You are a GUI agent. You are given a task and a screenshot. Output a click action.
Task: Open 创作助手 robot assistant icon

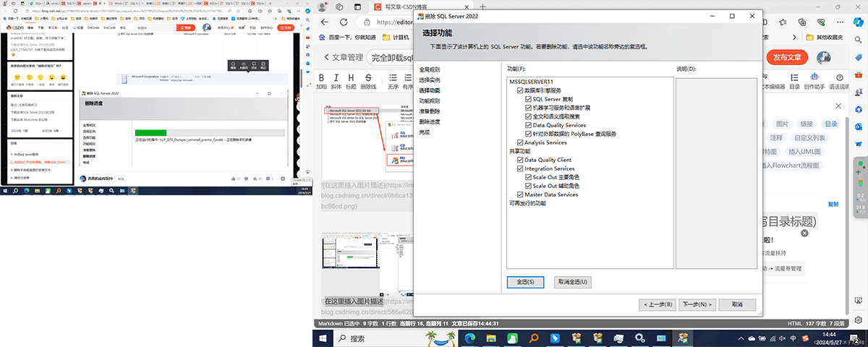[x=814, y=81]
